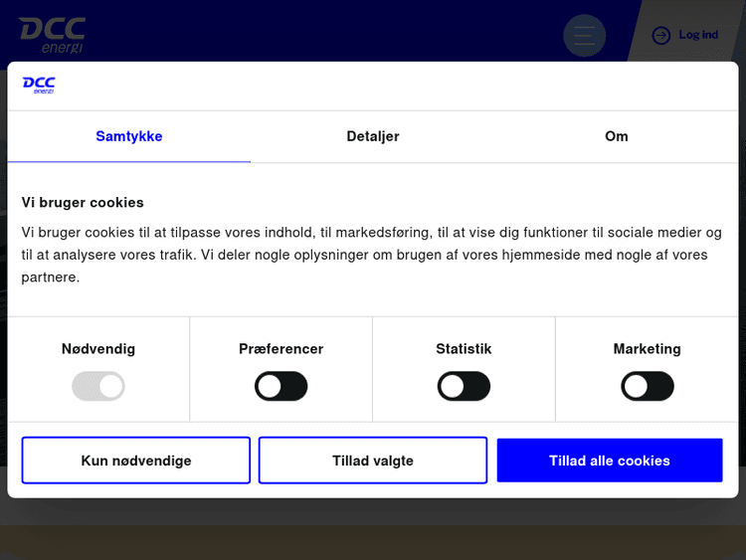Select the Om tab

click(x=617, y=136)
